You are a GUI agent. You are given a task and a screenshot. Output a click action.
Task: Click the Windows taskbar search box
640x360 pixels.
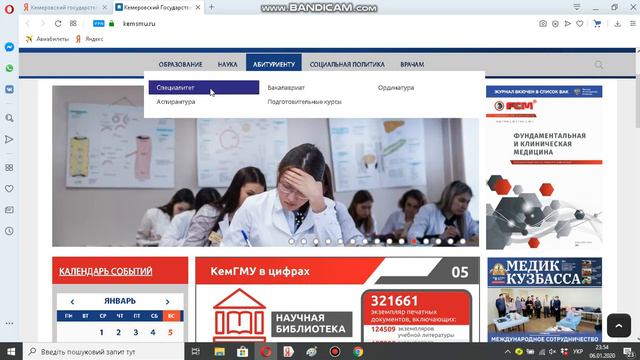(x=103, y=351)
